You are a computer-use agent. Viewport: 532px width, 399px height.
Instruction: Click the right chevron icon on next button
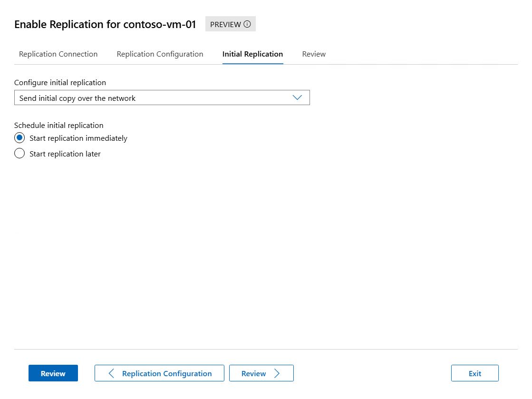click(x=277, y=373)
